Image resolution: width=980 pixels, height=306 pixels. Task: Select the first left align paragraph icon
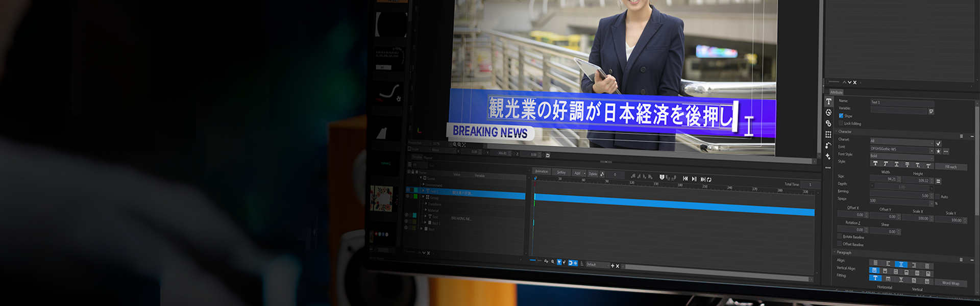point(875,263)
